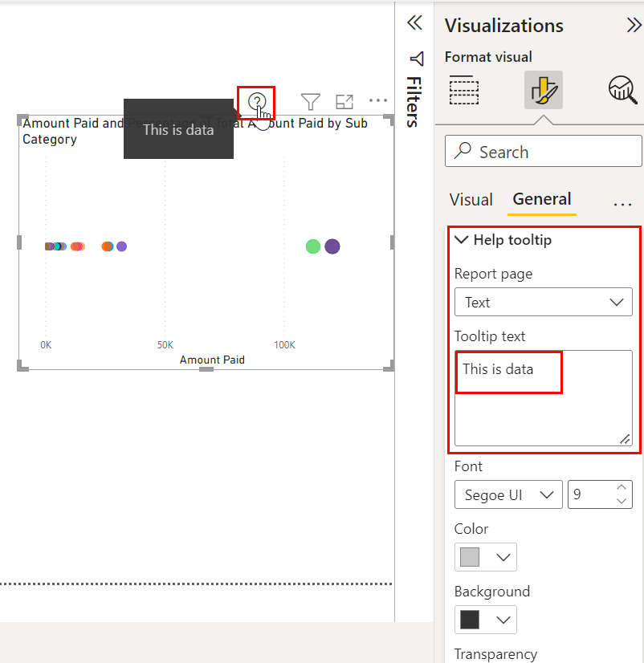The image size is (644, 663).
Task: Click the 100K axis label
Action: [284, 345]
